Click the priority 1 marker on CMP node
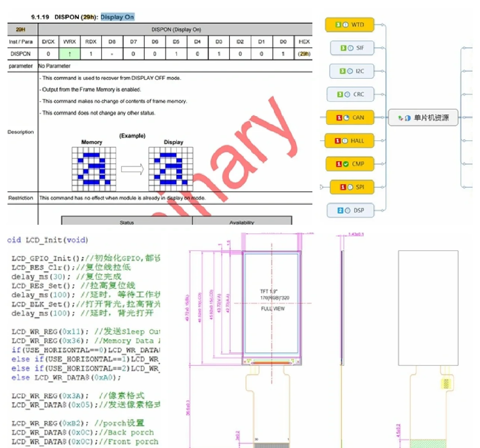The image size is (480, 448). pos(339,164)
